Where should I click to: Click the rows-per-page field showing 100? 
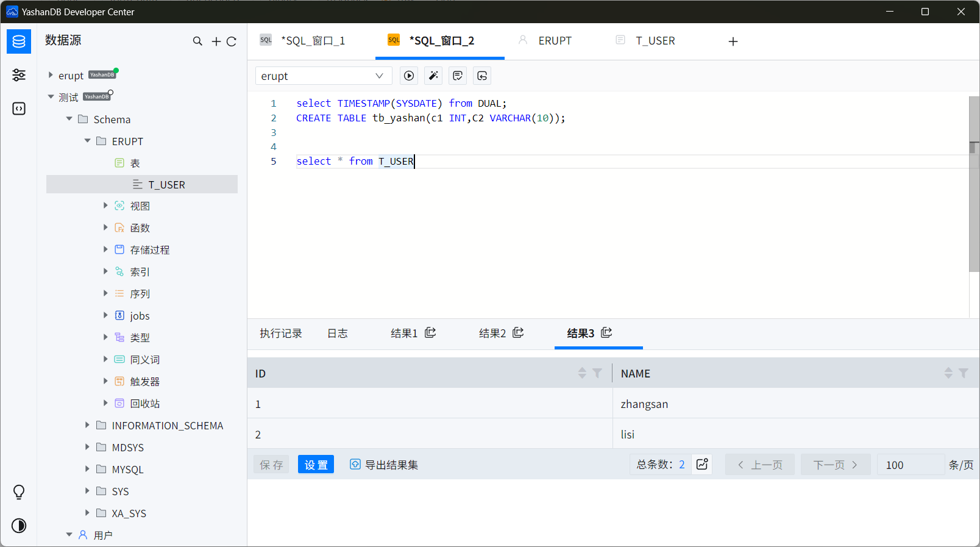pos(911,465)
